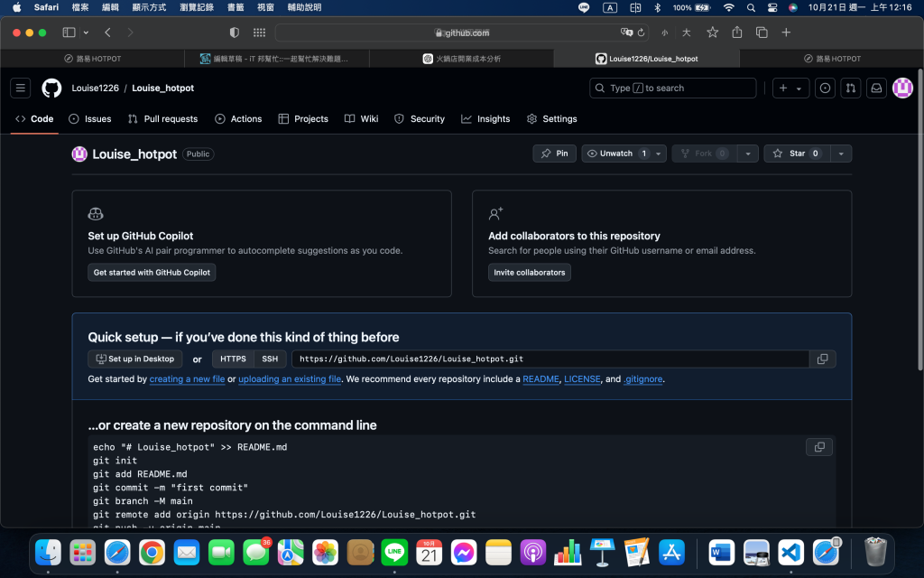Viewport: 924px width, 578px height.
Task: Open the Issues tab
Action: (89, 118)
